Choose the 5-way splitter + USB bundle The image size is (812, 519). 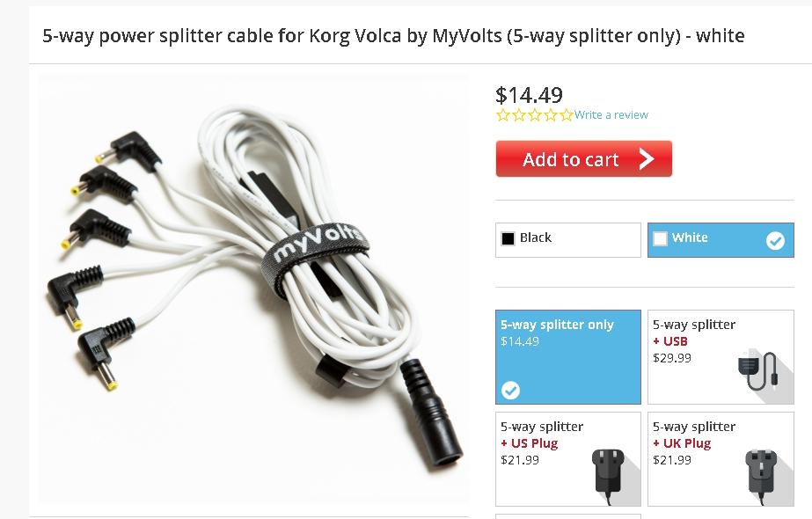(x=721, y=357)
